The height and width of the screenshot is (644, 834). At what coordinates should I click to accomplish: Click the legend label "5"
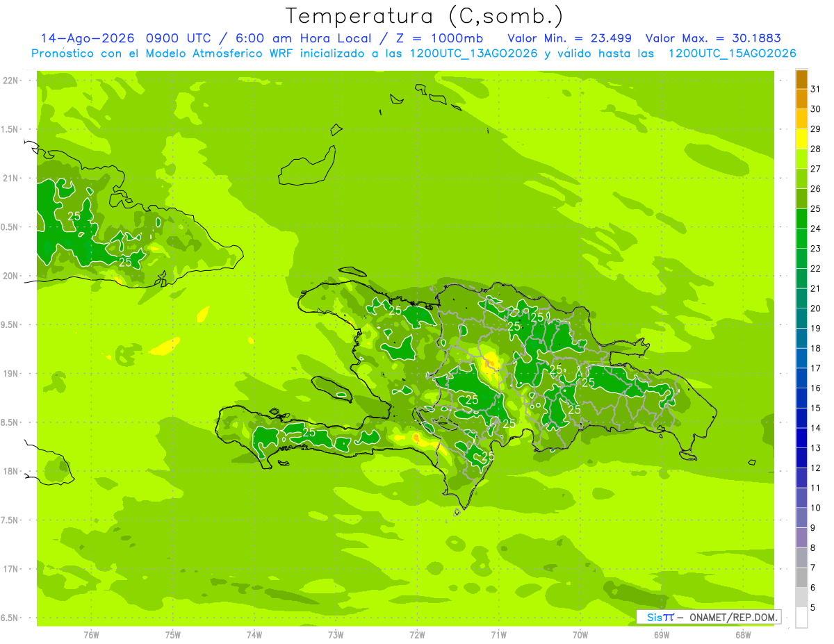point(813,608)
